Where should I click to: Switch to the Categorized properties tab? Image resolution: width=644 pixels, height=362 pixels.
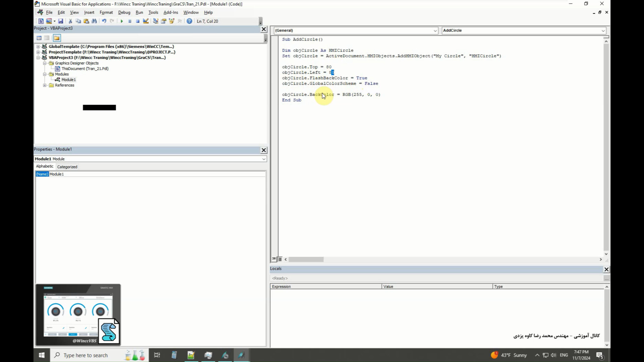(67, 167)
